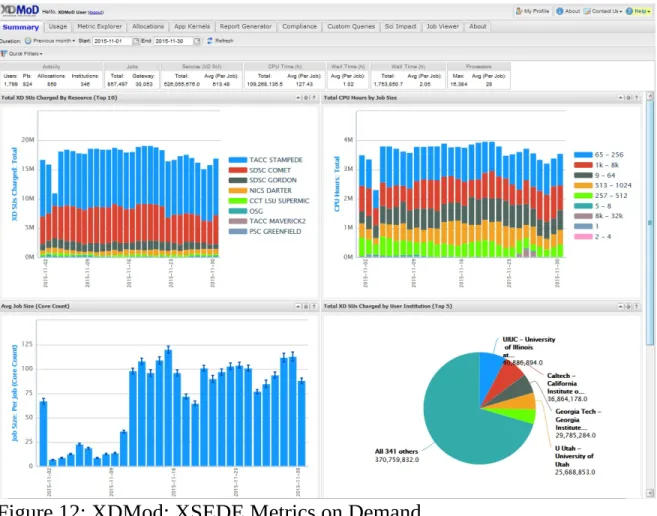Toggle the 65 - 256 job size series
The width and height of the screenshot is (657, 516).
coord(599,155)
